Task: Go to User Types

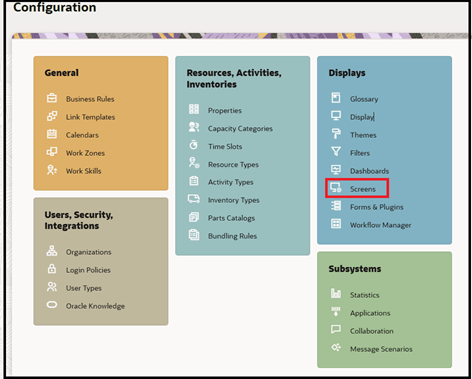Action: coord(84,288)
